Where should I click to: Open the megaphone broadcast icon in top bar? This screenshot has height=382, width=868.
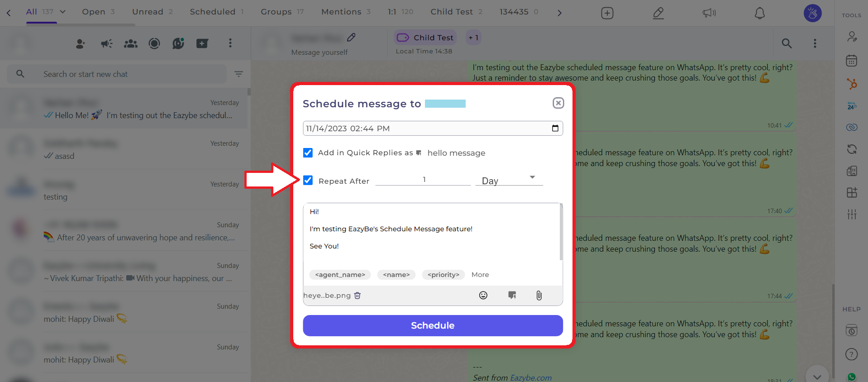(709, 13)
